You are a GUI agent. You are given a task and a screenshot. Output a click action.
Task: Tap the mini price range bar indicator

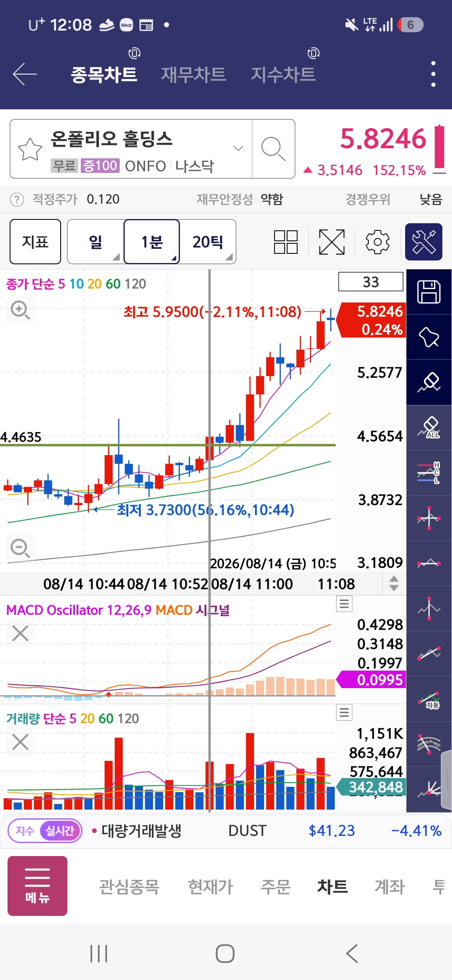click(x=439, y=149)
